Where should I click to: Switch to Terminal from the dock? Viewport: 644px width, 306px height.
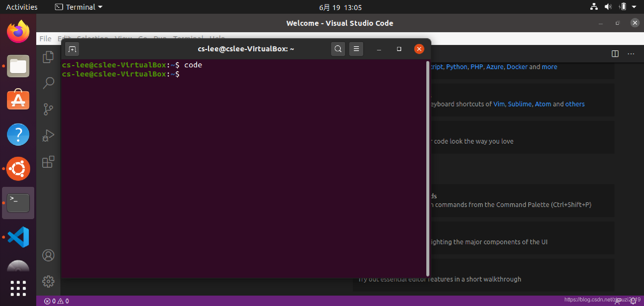click(18, 203)
